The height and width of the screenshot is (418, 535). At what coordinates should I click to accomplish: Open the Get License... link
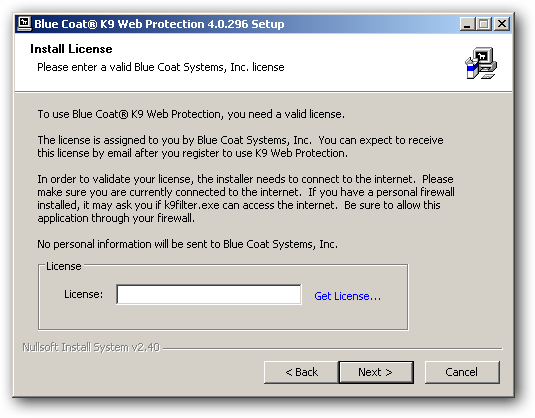pyautogui.click(x=347, y=296)
